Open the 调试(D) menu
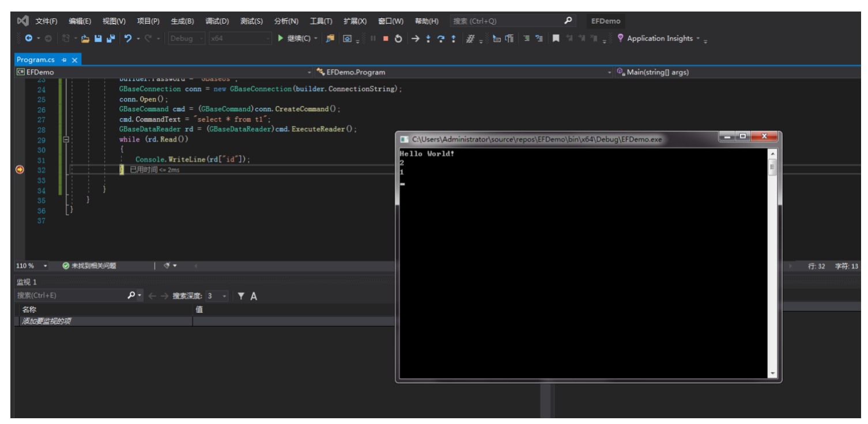This screenshot has height=424, width=868. [217, 21]
